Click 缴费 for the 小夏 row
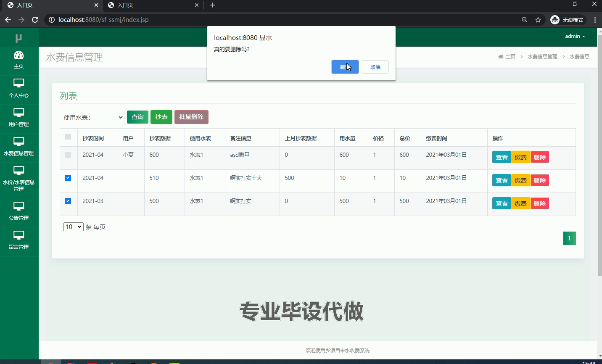This screenshot has height=364, width=602. [x=521, y=157]
